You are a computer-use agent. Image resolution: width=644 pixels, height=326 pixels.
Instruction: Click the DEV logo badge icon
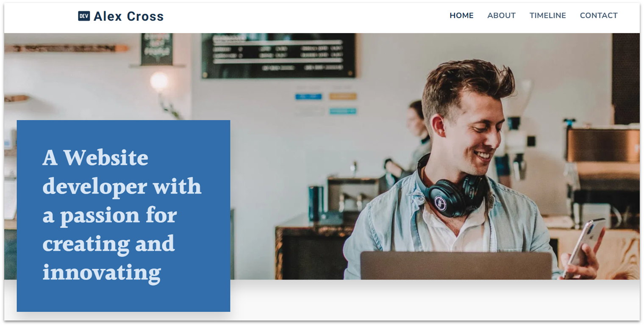click(84, 16)
